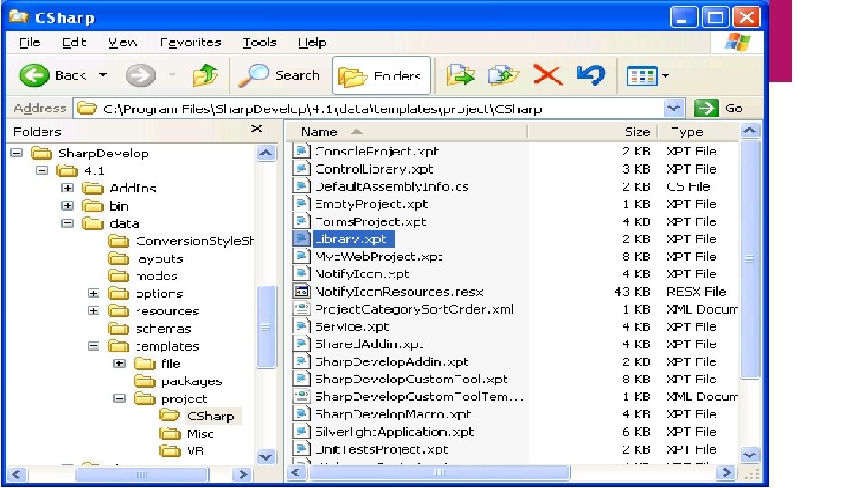Click the folder tree scroll up arrow
This screenshot has height=488, width=868.
tap(266, 153)
